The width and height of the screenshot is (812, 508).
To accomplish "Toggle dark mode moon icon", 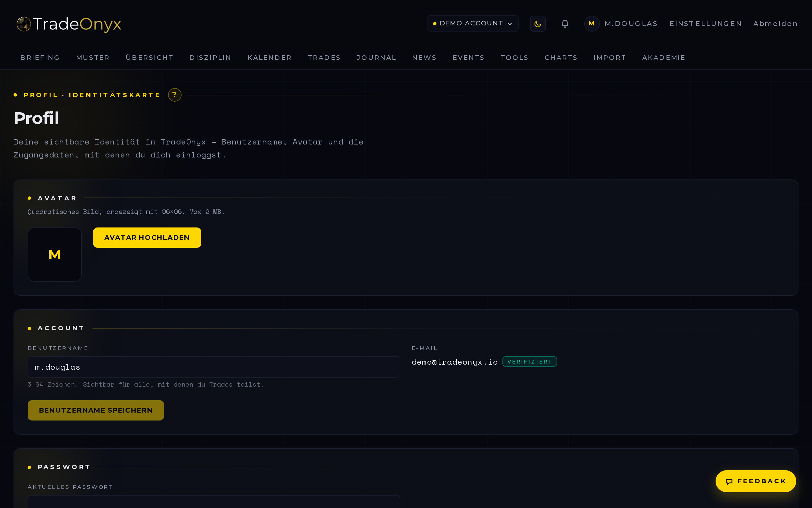I will [538, 24].
